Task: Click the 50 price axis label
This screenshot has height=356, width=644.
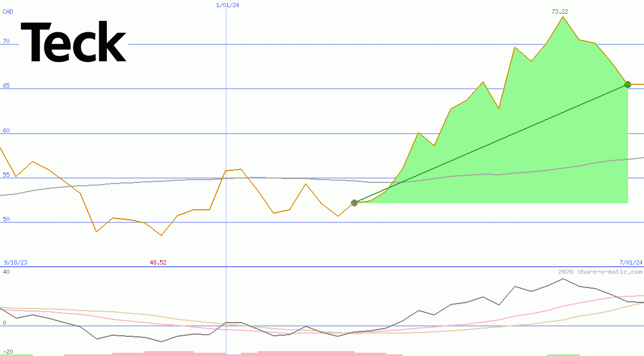Action: pos(6,219)
